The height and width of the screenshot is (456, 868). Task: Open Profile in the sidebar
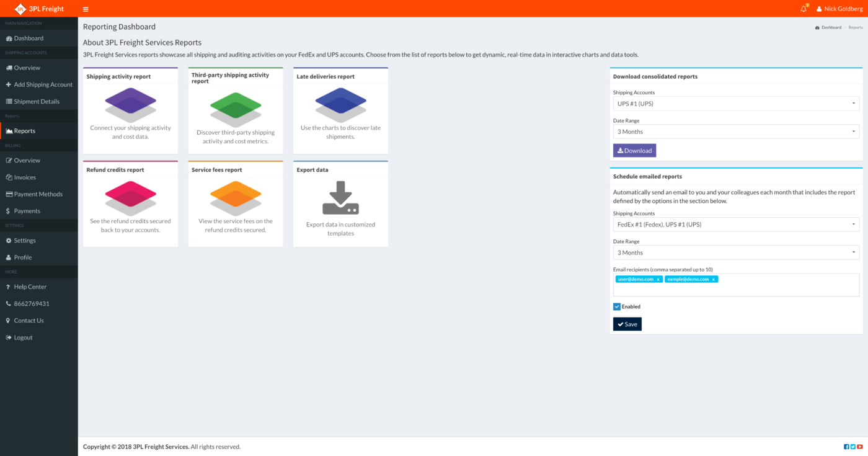tap(39, 257)
